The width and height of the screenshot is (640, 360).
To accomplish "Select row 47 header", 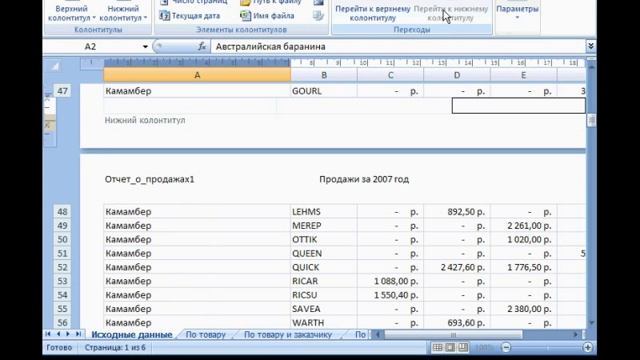I will pos(62,91).
